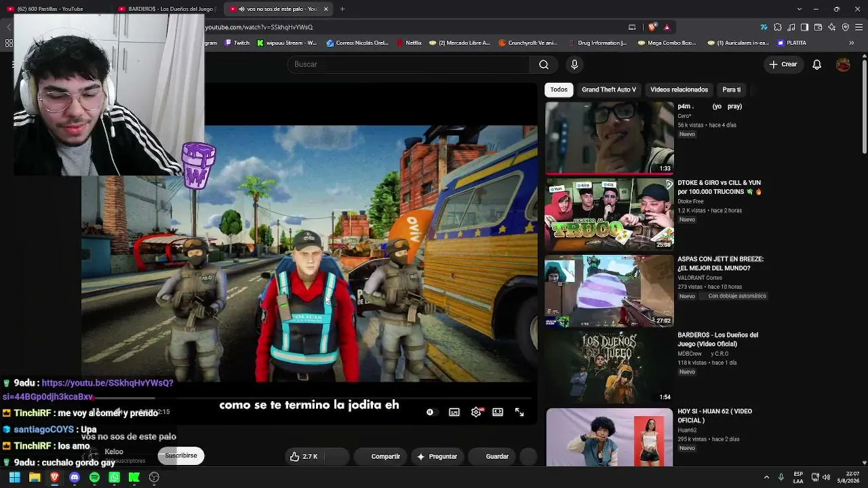This screenshot has width=868, height=488.
Task: Toggle subtitles on the video player
Action: 454,412
